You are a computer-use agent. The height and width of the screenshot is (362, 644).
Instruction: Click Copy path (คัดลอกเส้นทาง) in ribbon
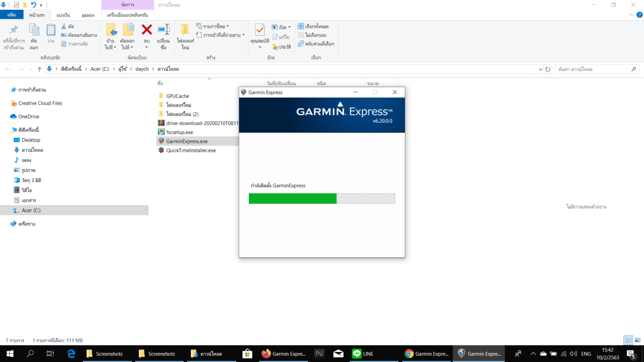(x=79, y=35)
